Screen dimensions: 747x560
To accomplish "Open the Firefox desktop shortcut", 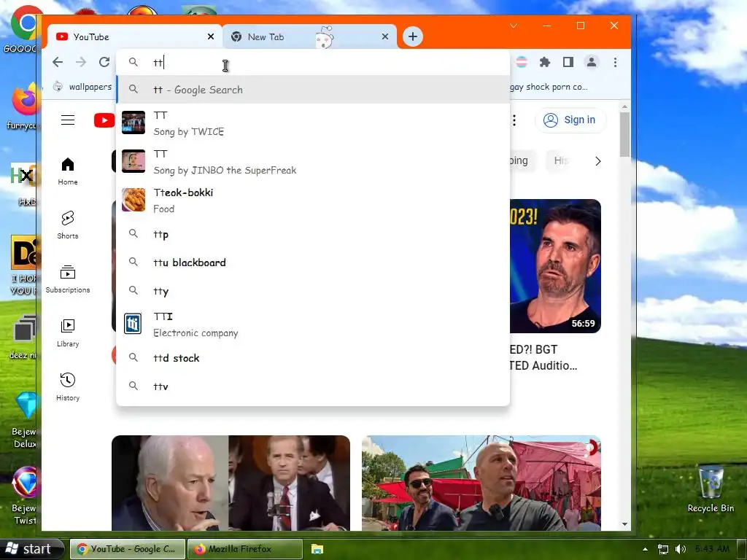I will point(23,107).
